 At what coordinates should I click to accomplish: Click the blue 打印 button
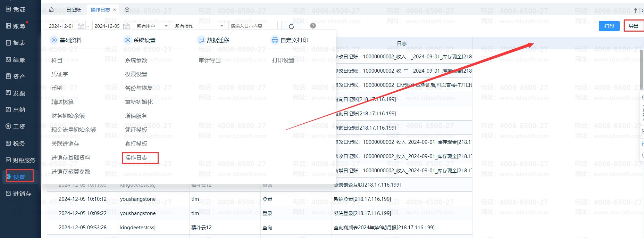609,26
